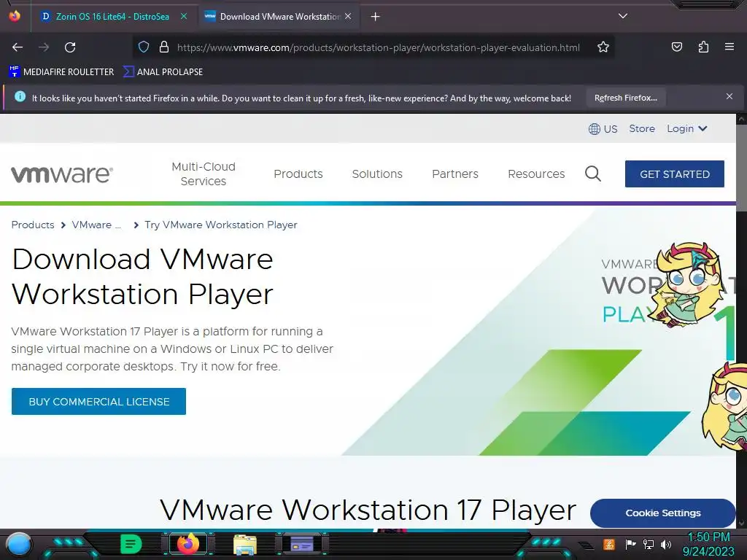Click BUY COMMERCIAL LICENSE button

tap(98, 402)
